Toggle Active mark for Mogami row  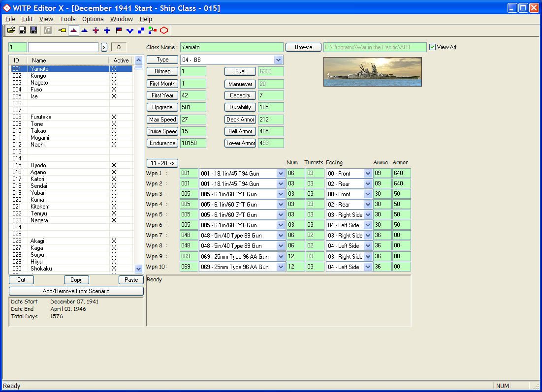pos(114,137)
